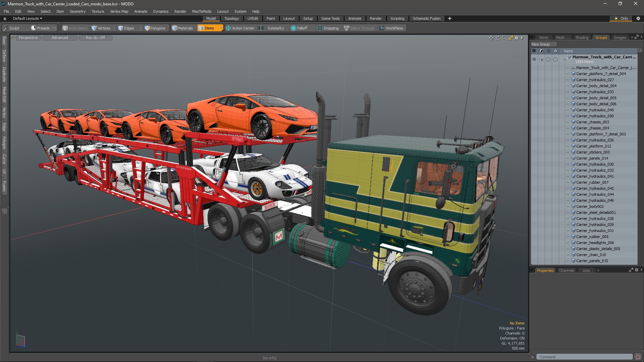This screenshot has height=362, width=644.
Task: Open the Vertex Map menu
Action: coord(119,11)
